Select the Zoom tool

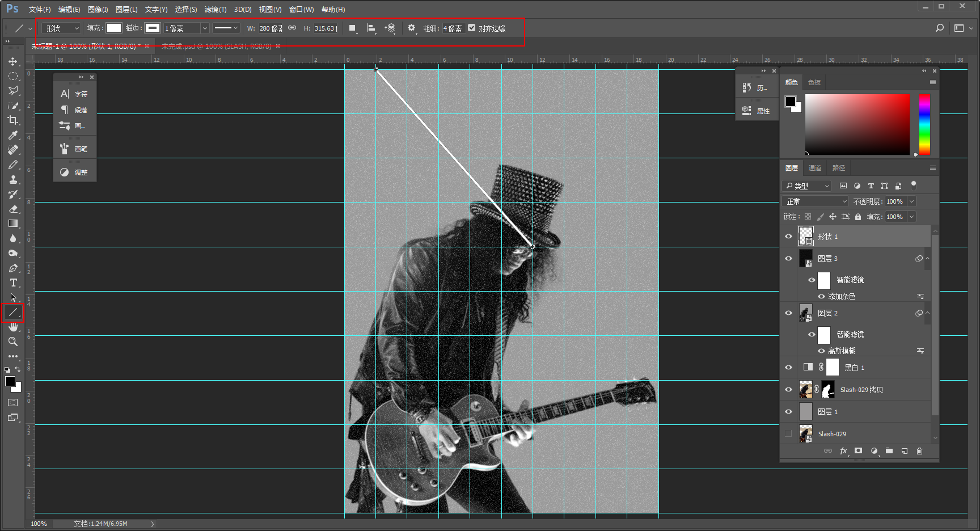(x=12, y=342)
